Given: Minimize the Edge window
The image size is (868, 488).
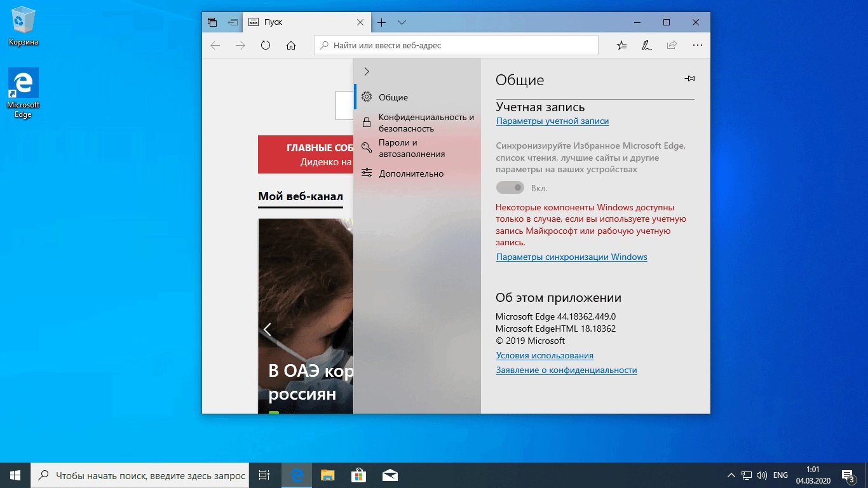Looking at the screenshot, I should (x=637, y=22).
